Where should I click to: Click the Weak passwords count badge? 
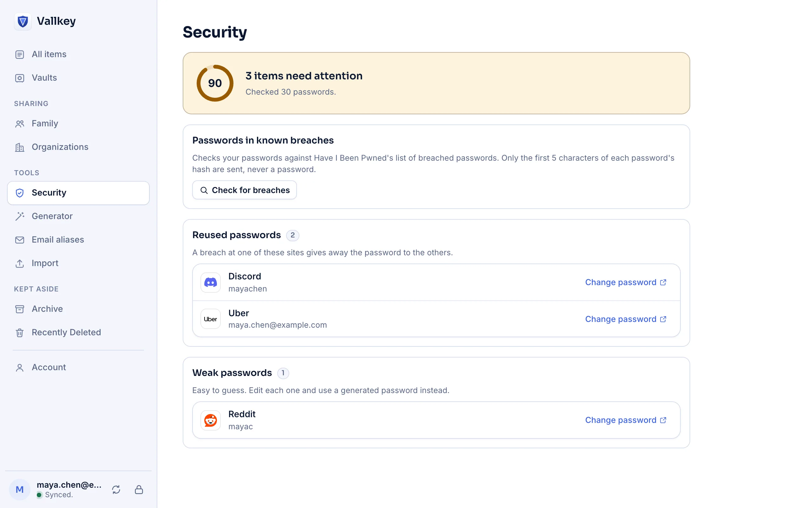(x=283, y=373)
